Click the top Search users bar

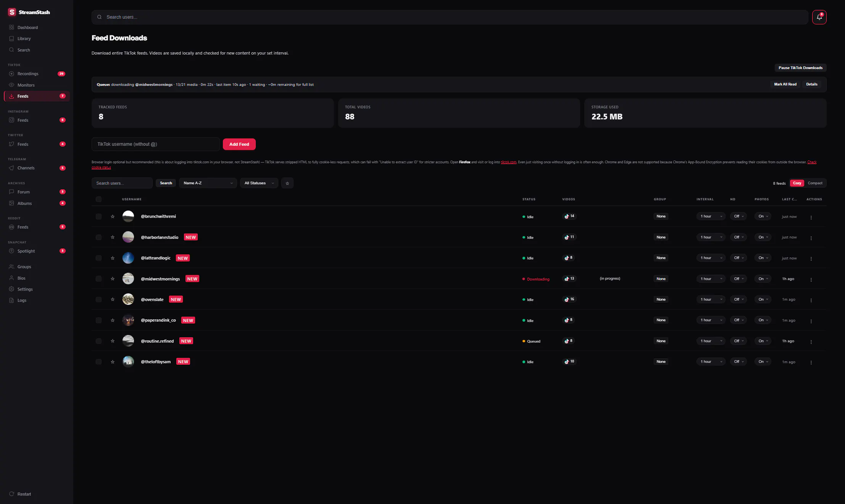click(450, 17)
